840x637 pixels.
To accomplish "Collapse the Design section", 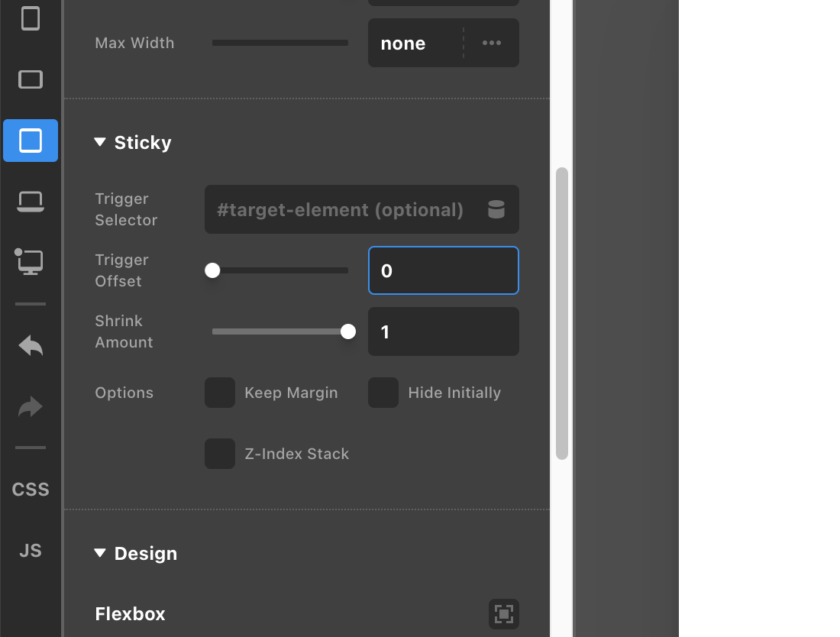I will [x=100, y=553].
